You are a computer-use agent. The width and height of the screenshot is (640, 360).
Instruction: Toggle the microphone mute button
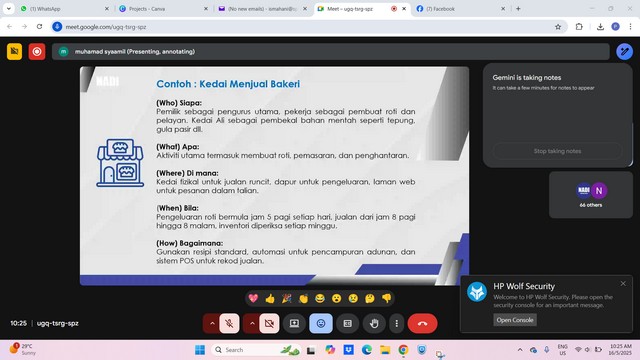pos(229,323)
